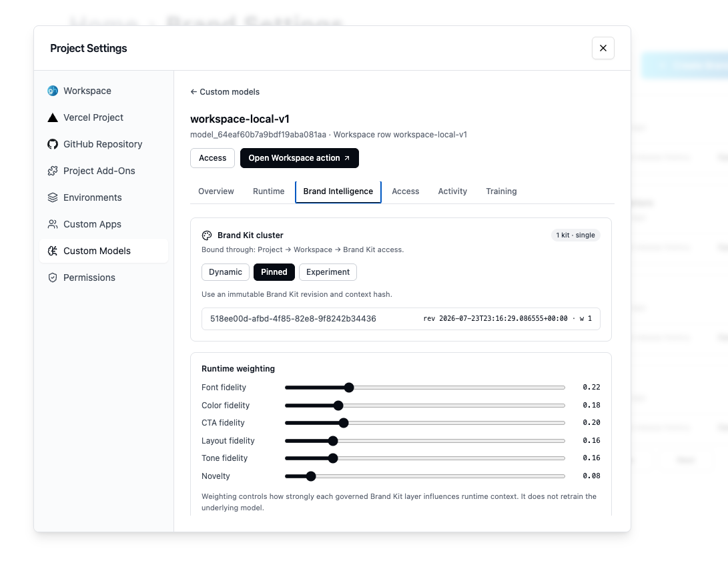Adjust the Font fidelity slider
The width and height of the screenshot is (728, 573).
pyautogui.click(x=425, y=388)
